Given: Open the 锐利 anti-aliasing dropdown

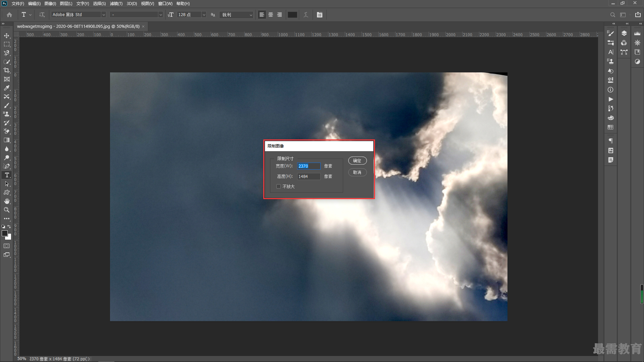Looking at the screenshot, I should (236, 15).
